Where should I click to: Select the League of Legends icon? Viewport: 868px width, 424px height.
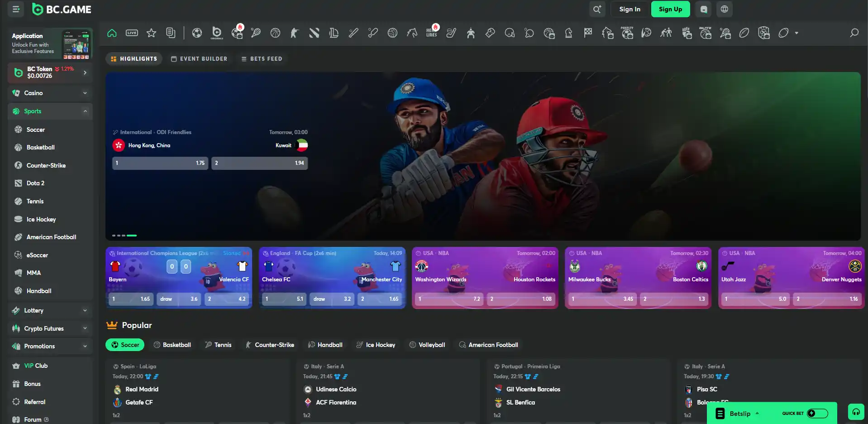(334, 33)
